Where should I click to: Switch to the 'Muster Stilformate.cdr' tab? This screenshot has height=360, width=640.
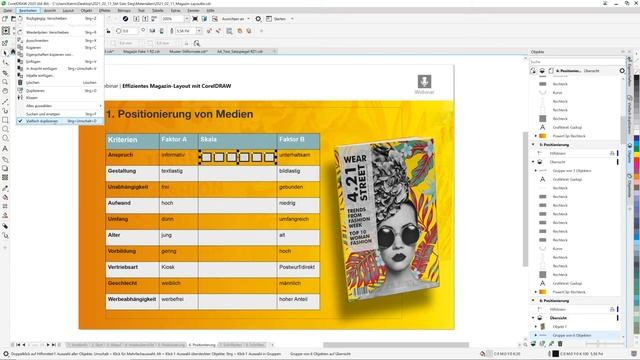coord(189,52)
